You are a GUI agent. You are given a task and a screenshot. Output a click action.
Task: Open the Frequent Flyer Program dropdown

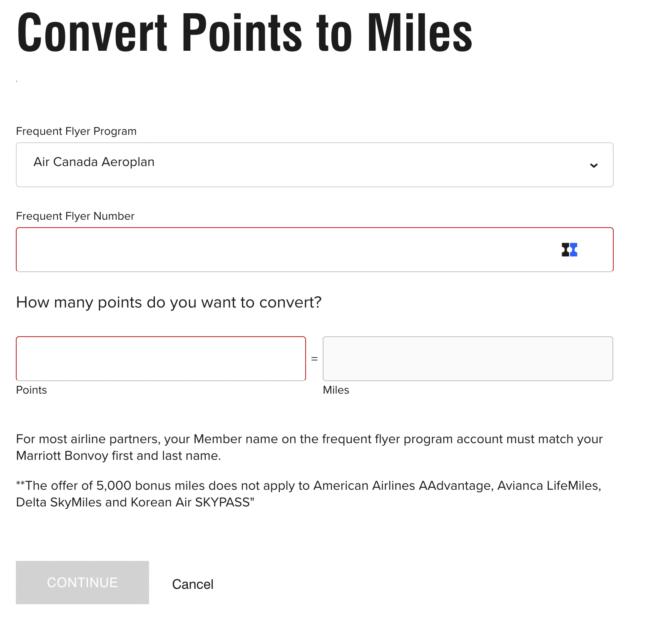pyautogui.click(x=314, y=165)
